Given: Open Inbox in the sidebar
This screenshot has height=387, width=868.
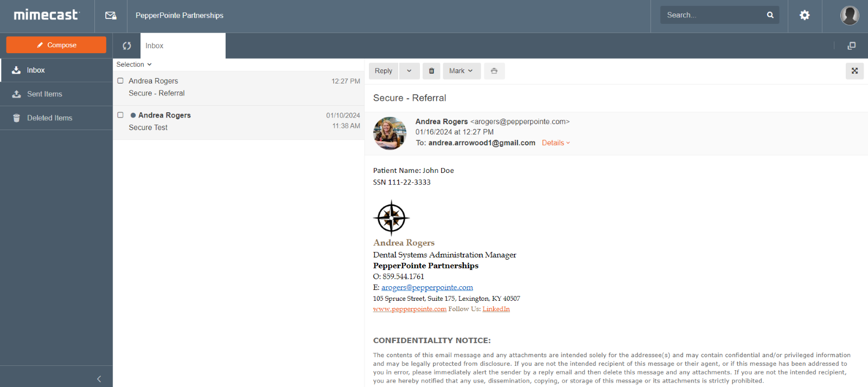Looking at the screenshot, I should tap(56, 70).
